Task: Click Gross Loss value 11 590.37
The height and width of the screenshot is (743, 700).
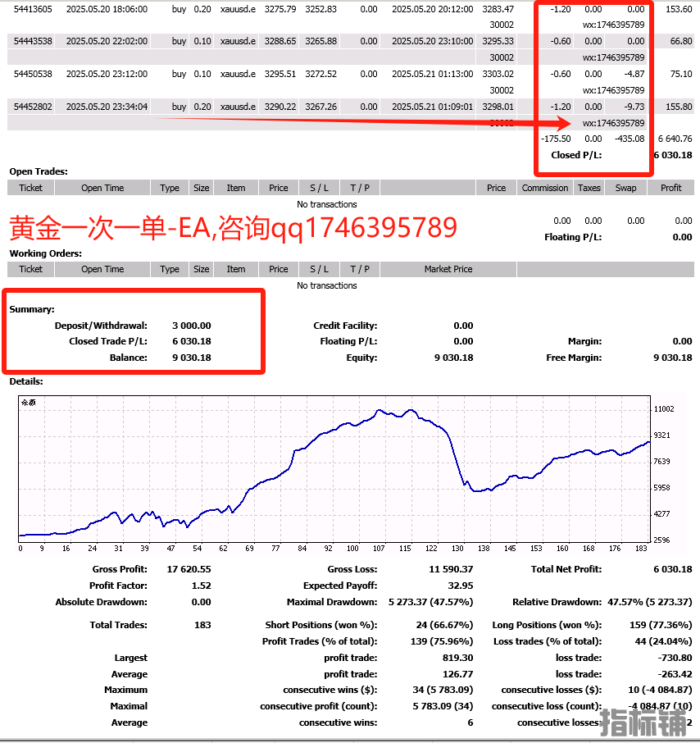Action: click(451, 569)
